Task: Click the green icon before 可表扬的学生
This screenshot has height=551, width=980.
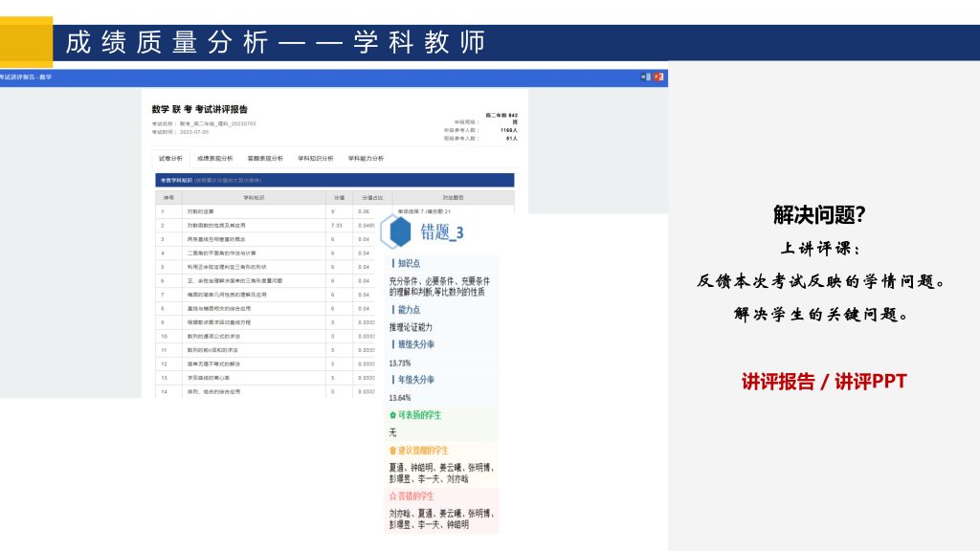Action: pyautogui.click(x=392, y=415)
